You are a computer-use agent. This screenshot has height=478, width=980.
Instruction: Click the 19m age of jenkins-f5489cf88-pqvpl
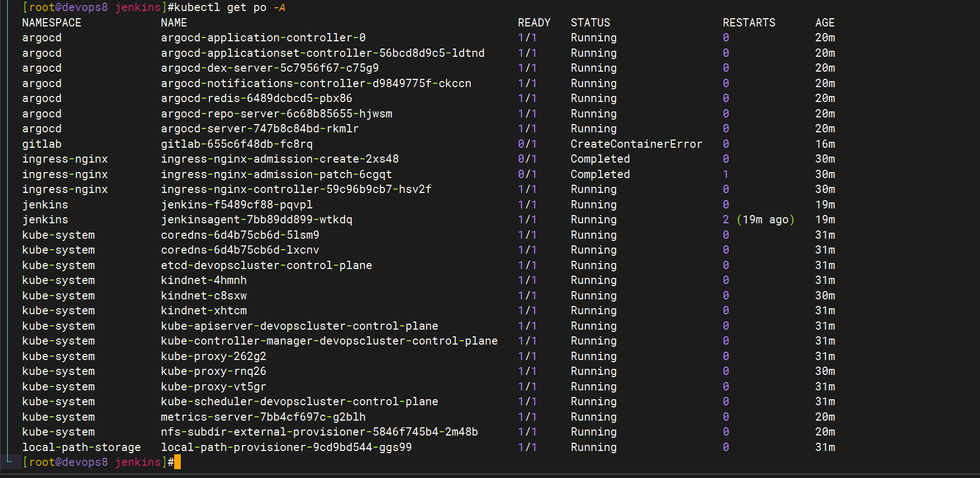pyautogui.click(x=825, y=205)
